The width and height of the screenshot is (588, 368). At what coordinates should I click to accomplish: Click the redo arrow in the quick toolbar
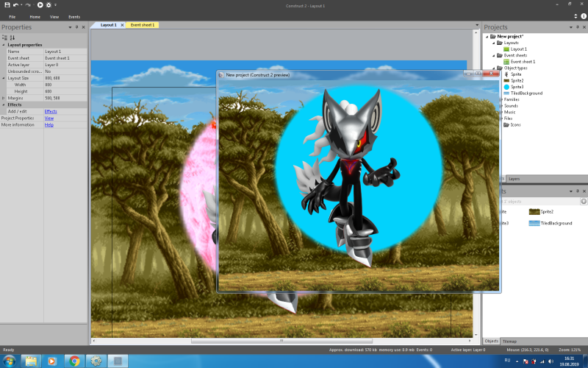[x=27, y=5]
